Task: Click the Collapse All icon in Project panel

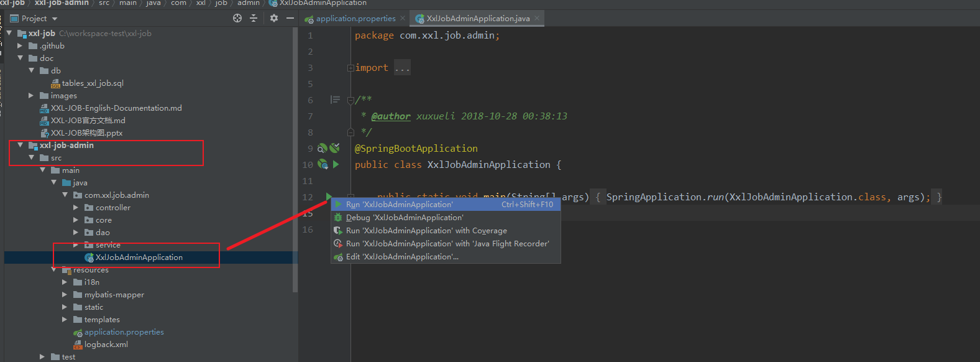Action: pos(254,19)
